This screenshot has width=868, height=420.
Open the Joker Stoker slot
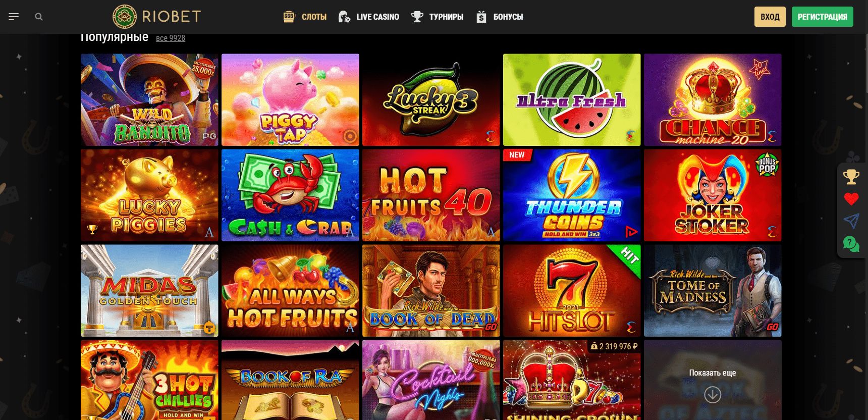[713, 195]
